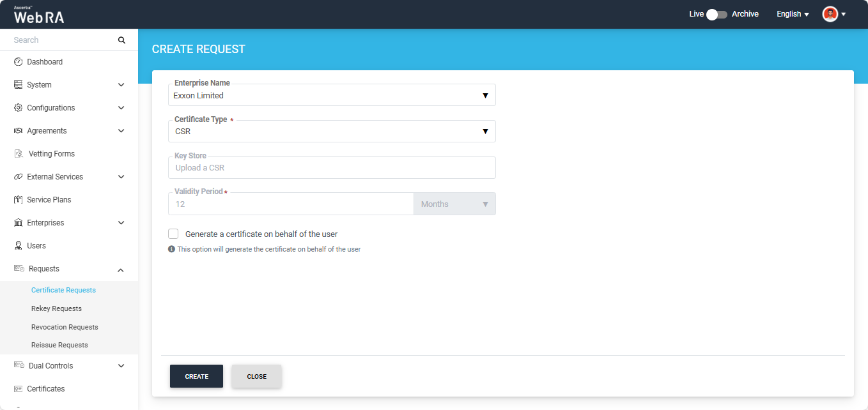
Task: Click the CREATE button
Action: (x=196, y=376)
